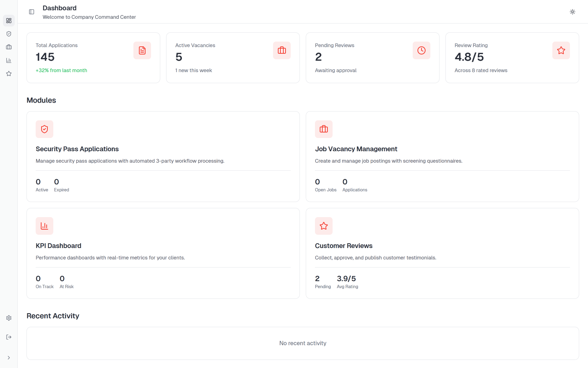Click the Dashboard page title

point(59,8)
